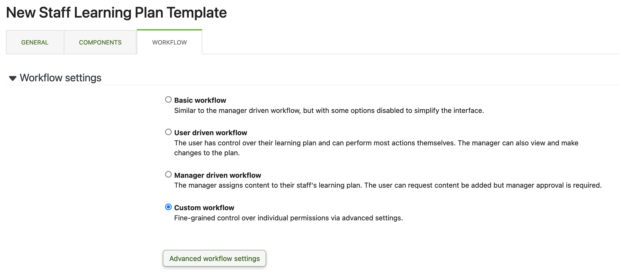Viewport: 644px width, 272px height.
Task: Select the Custom workflow radio button
Action: 168,207
